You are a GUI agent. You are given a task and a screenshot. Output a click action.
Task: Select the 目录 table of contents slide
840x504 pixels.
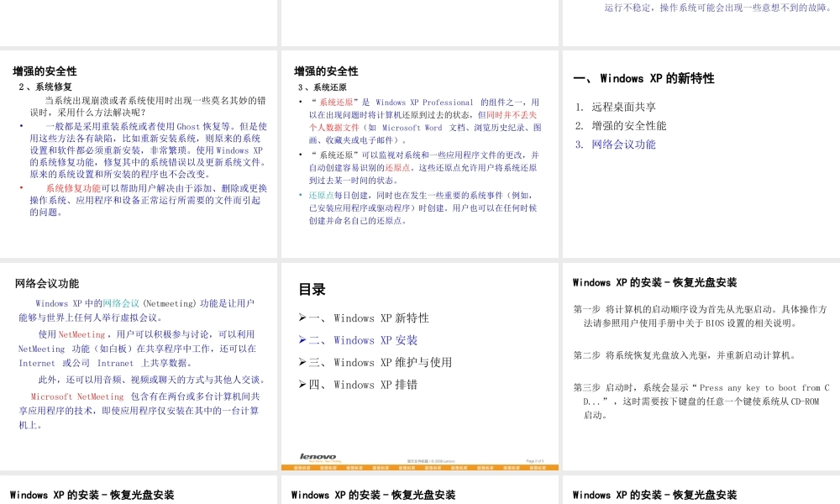click(x=420, y=367)
